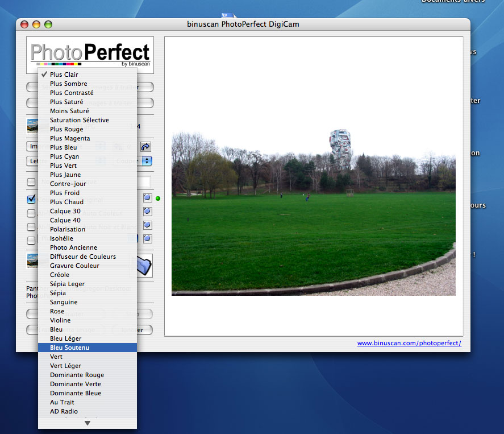Image resolution: width=504 pixels, height=434 pixels.
Task: Select AD Radio from the menu
Action: click(x=88, y=412)
